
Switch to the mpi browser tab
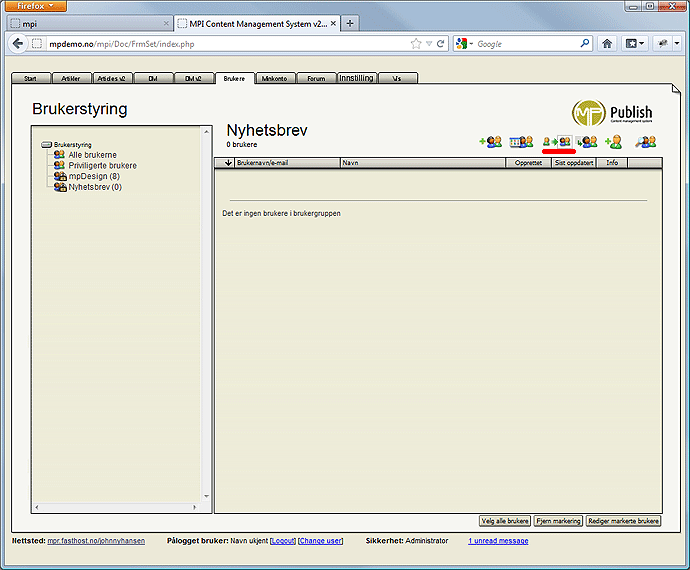tap(90, 23)
